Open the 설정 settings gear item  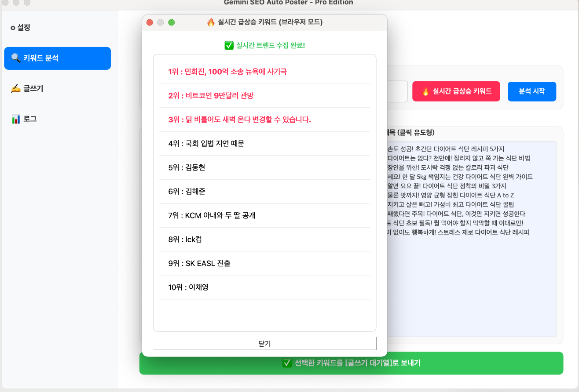pos(21,28)
